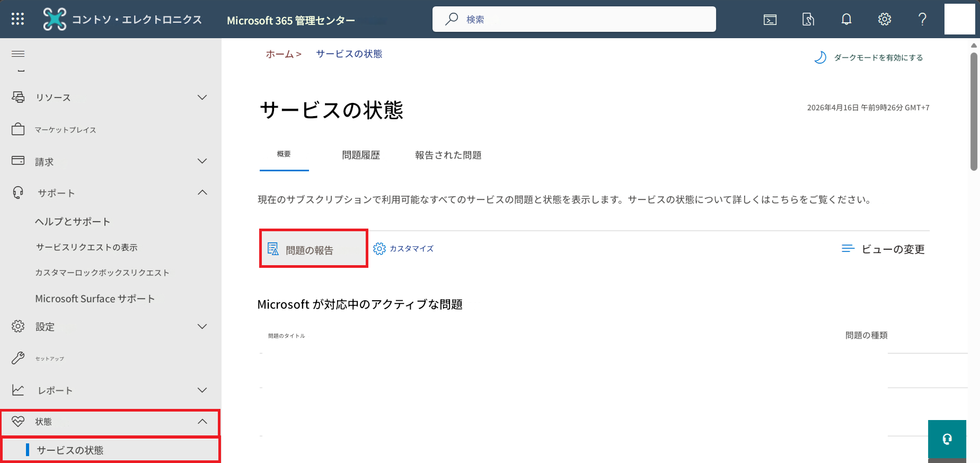This screenshot has width=980, height=463.
Task: Open the notifications bell icon
Action: click(x=846, y=20)
